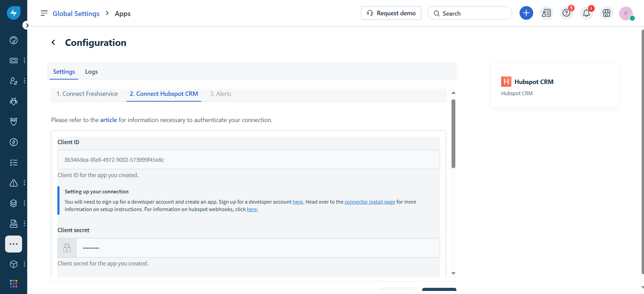
Task: Go back using the Configuration arrow
Action: coord(53,42)
